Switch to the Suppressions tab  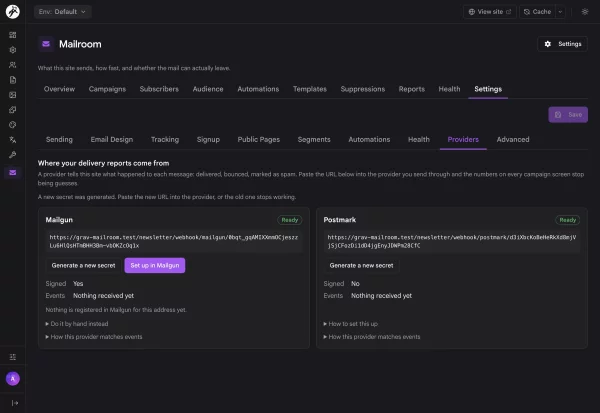tap(363, 89)
